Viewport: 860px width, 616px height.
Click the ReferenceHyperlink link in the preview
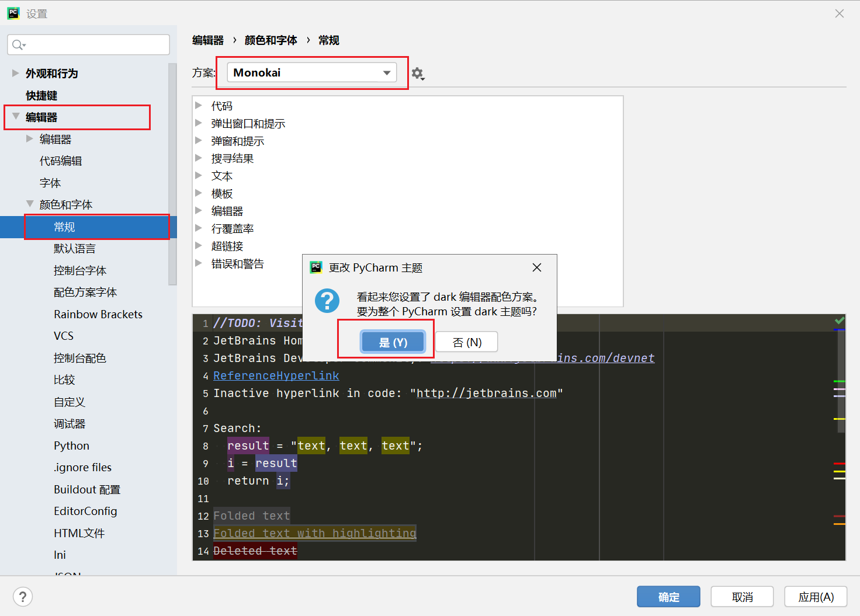click(x=276, y=375)
